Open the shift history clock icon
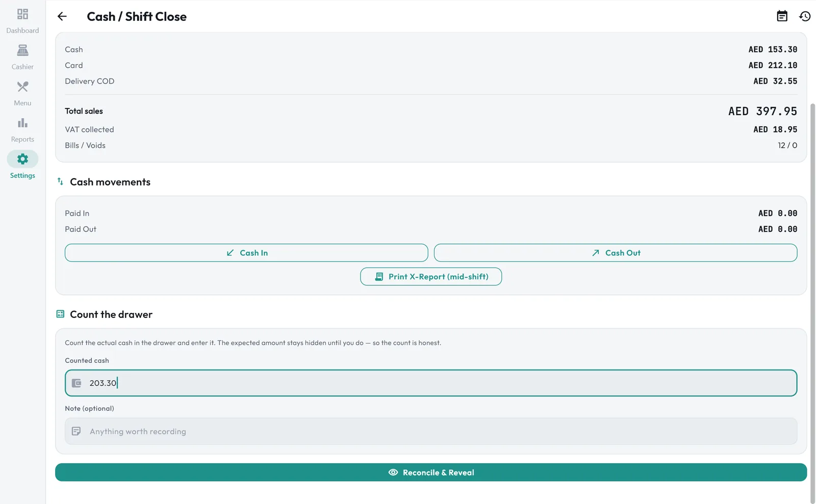816x504 pixels. click(805, 16)
